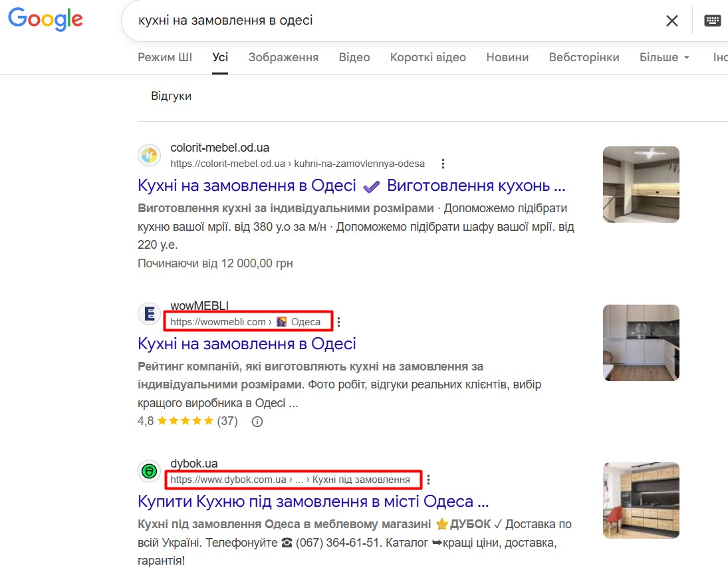Open the dybok.ua kitchen thumbnail
Viewport: 728px width, 568px height.
tap(641, 500)
